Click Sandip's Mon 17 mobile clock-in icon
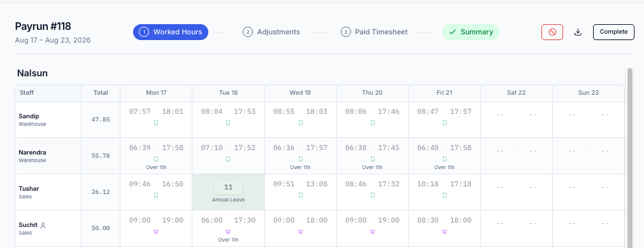 click(156, 123)
